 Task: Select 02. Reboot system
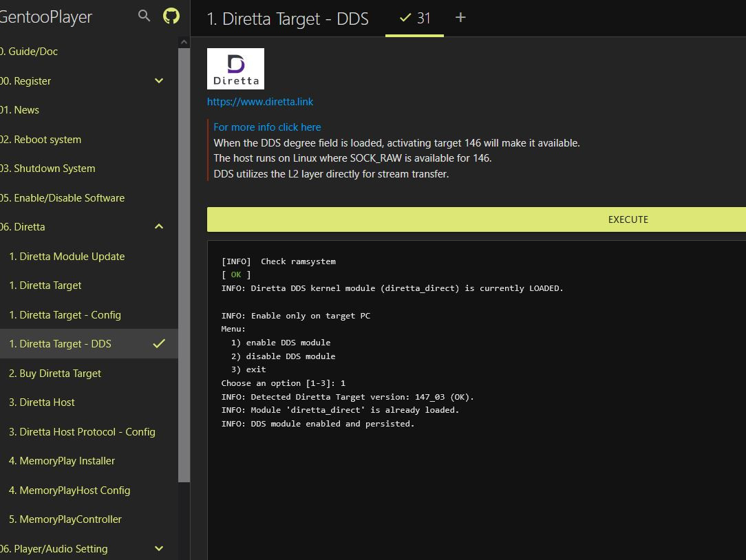tap(89, 140)
